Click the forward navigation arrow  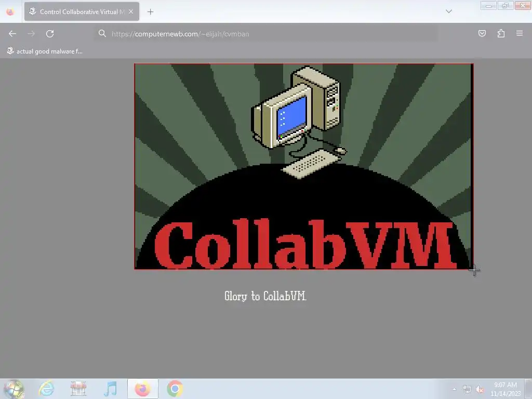(31, 34)
